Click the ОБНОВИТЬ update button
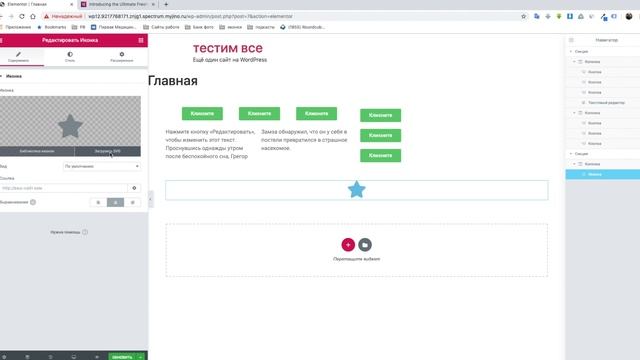The width and height of the screenshot is (640, 360). [122, 357]
